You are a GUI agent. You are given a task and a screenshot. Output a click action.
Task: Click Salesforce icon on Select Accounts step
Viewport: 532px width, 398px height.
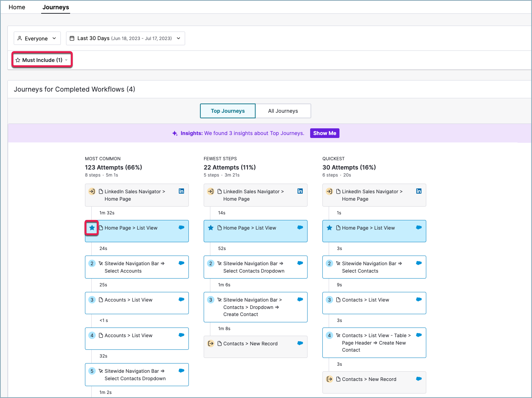pyautogui.click(x=181, y=263)
